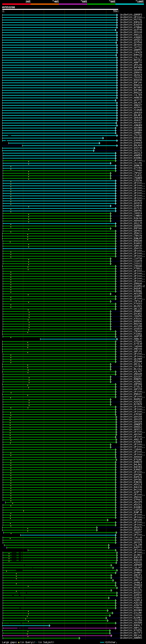This screenshot has height=644, width=146.
Task: Click hit label UniRef100_Q93X08
Action: pos(131,32)
